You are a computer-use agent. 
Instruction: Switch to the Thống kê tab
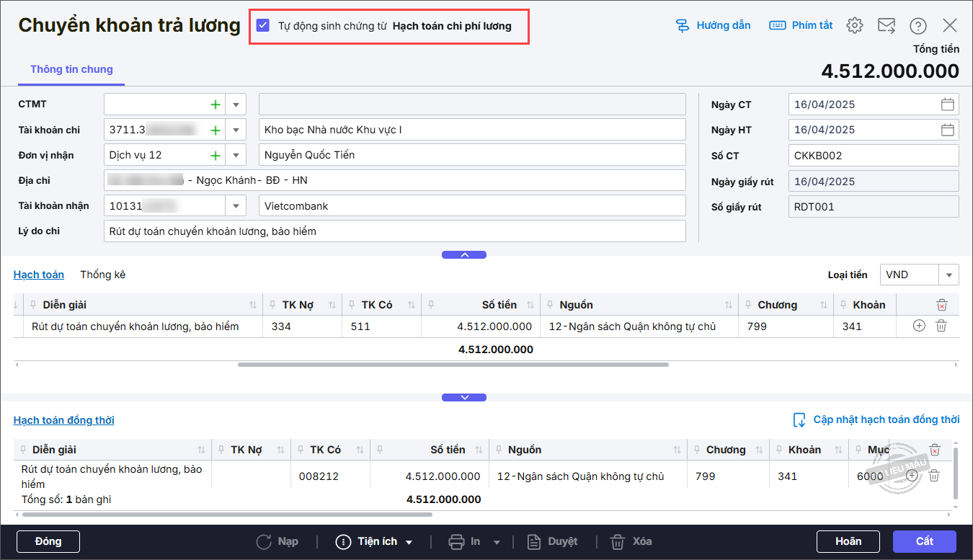click(x=102, y=275)
